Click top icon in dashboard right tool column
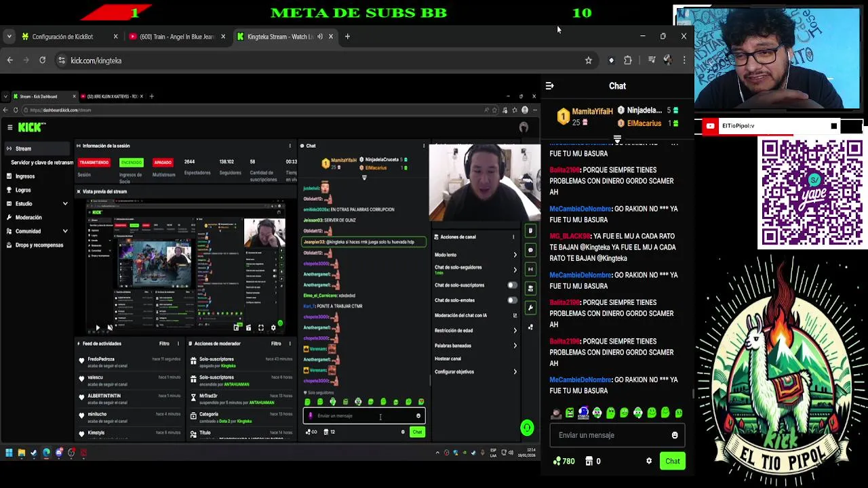The height and width of the screenshot is (488, 868). coord(530,230)
